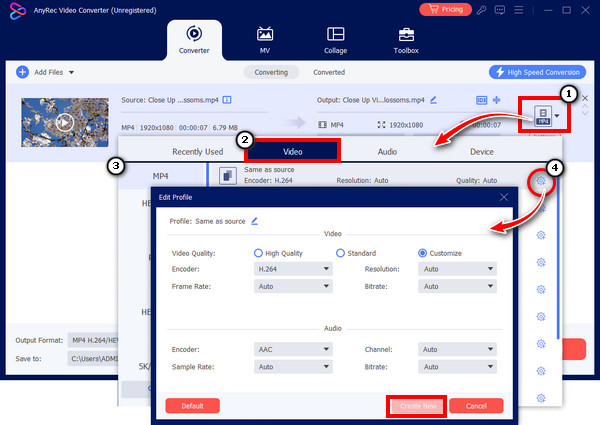Select High Quality video option
Image resolution: width=600 pixels, height=425 pixels.
click(258, 253)
